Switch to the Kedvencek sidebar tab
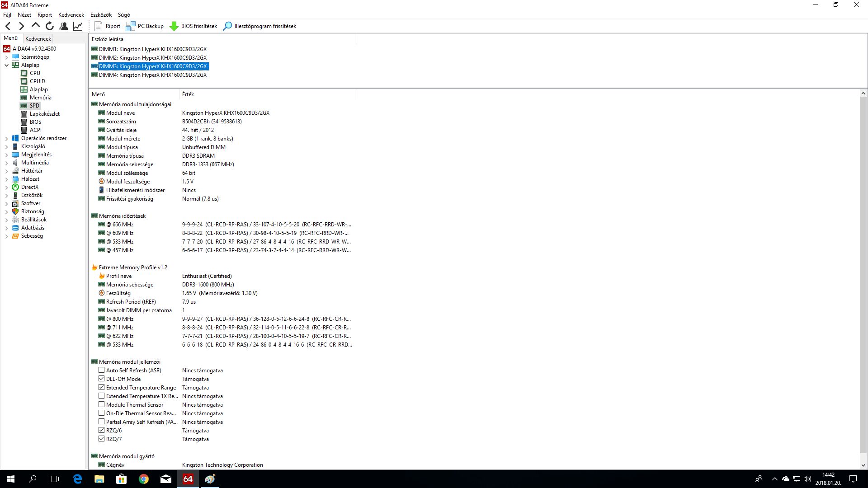The height and width of the screenshot is (488, 868). point(38,39)
